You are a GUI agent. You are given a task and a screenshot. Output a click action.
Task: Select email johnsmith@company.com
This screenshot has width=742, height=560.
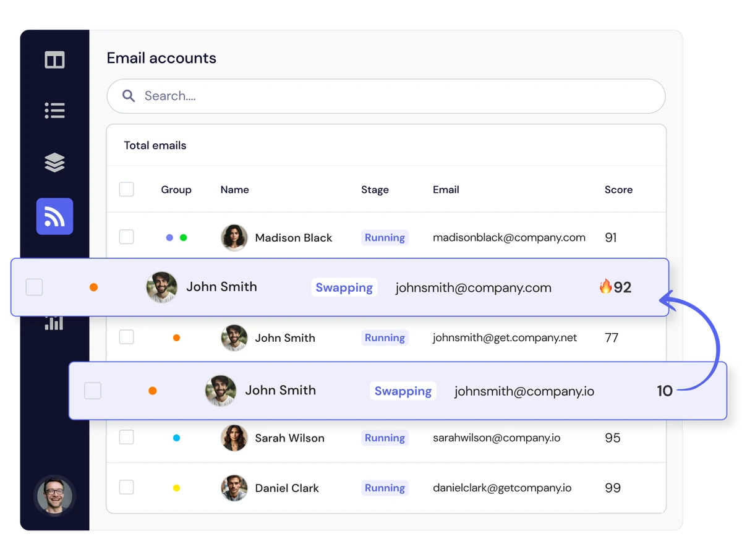click(x=474, y=287)
